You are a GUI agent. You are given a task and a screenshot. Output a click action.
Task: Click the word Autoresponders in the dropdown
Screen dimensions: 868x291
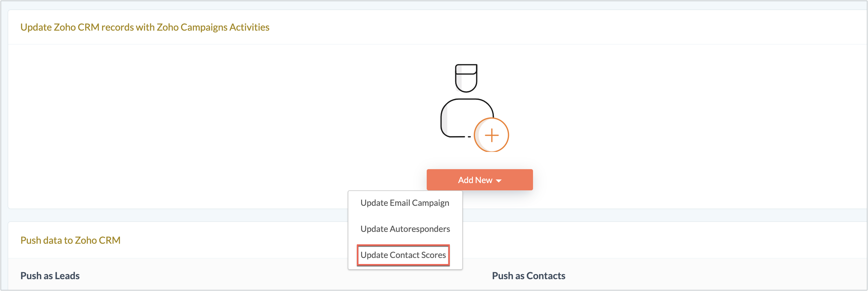pos(419,229)
